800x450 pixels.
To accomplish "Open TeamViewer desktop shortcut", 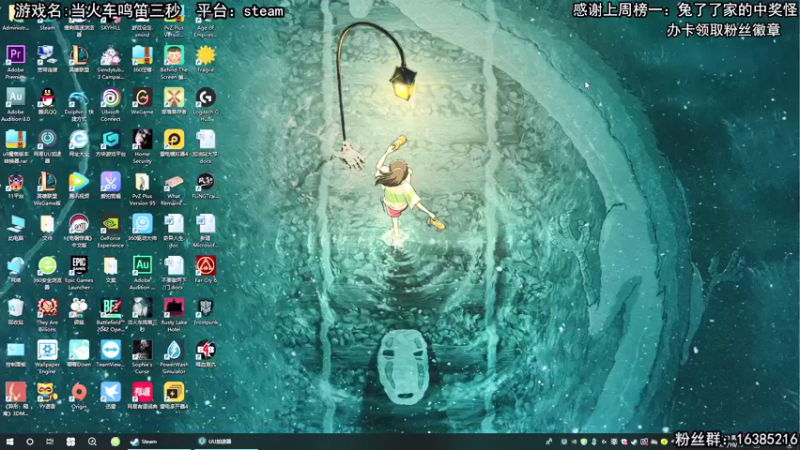I will point(110,350).
